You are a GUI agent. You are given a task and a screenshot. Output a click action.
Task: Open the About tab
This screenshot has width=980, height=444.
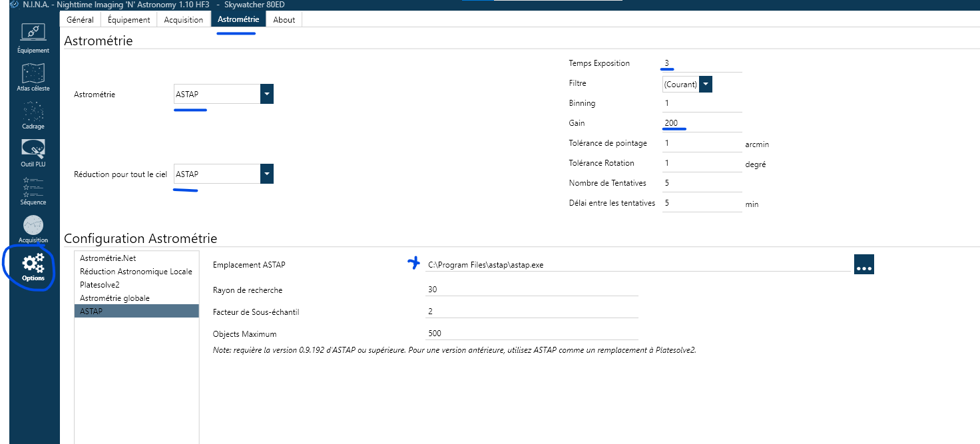[284, 19]
